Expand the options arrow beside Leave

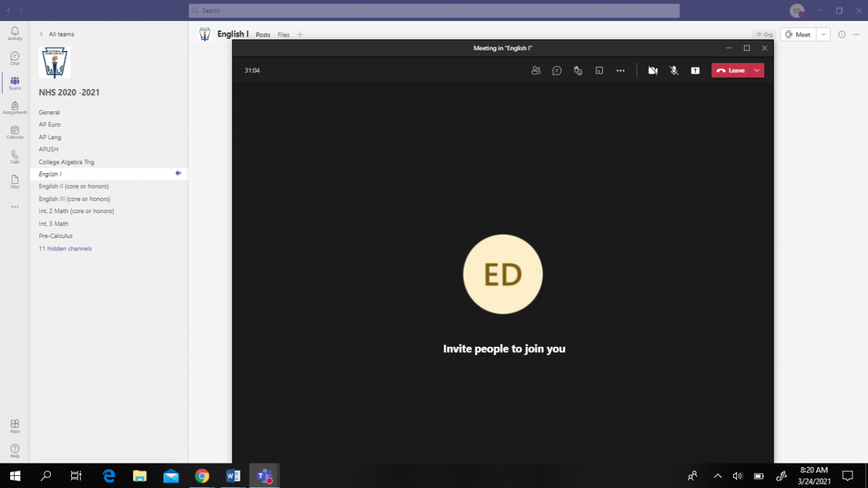coord(757,71)
